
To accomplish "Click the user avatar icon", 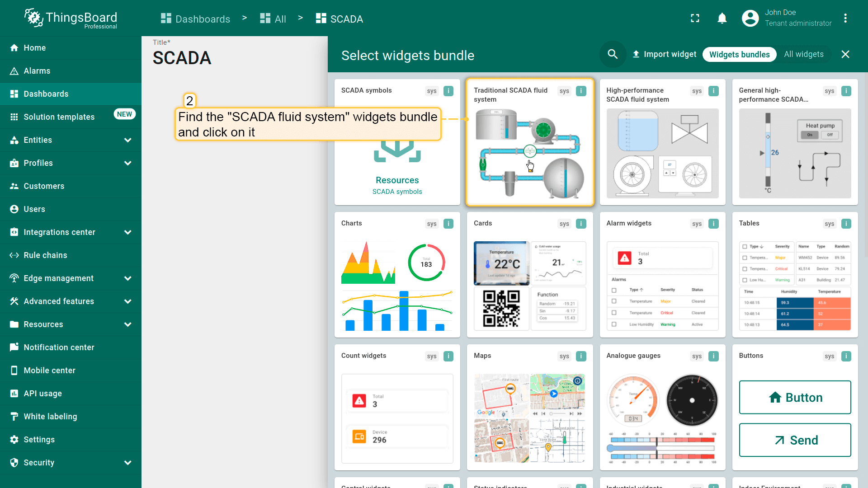I will click(750, 18).
